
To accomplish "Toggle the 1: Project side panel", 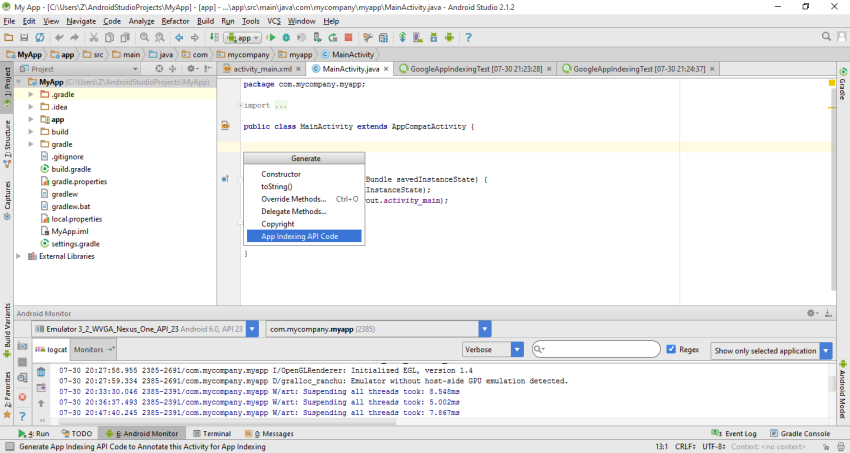I will point(7,86).
